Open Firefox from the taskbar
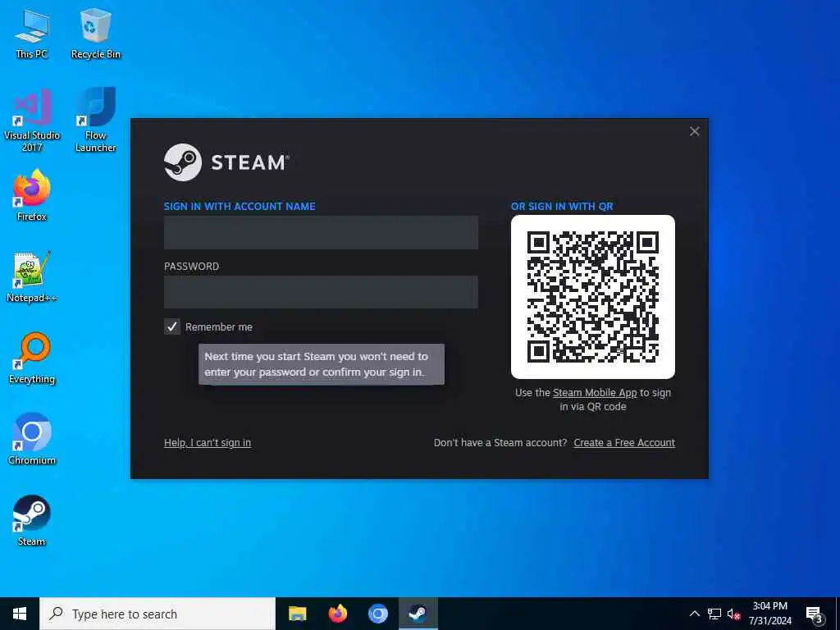Screen dimensions: 840x630 point(337,614)
